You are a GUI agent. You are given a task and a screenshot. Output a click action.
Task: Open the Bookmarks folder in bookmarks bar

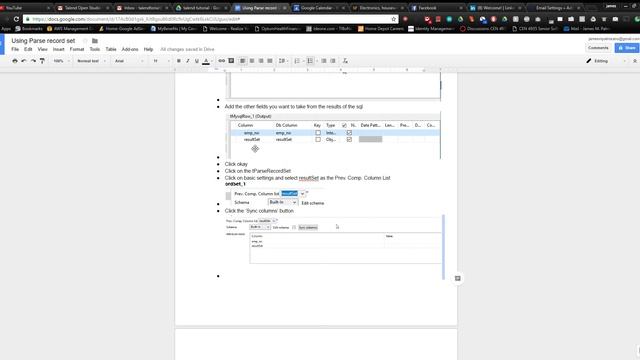pos(29,29)
